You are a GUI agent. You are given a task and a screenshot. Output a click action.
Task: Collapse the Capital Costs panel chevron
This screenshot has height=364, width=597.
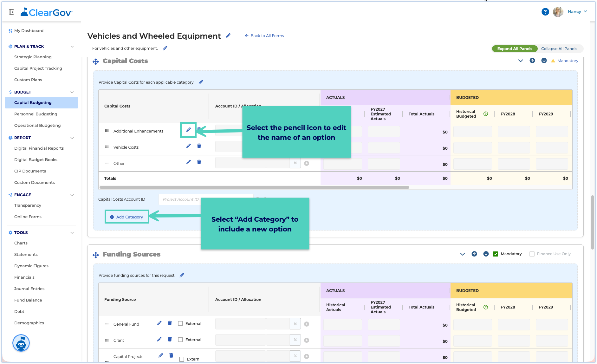521,61
